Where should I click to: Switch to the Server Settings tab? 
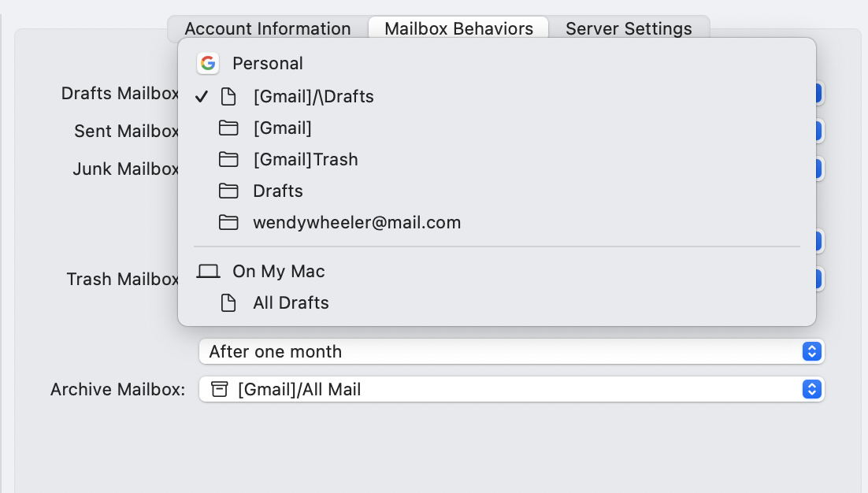[628, 28]
